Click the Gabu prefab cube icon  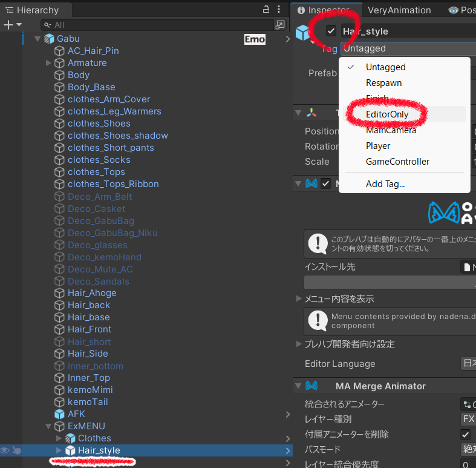coord(49,39)
